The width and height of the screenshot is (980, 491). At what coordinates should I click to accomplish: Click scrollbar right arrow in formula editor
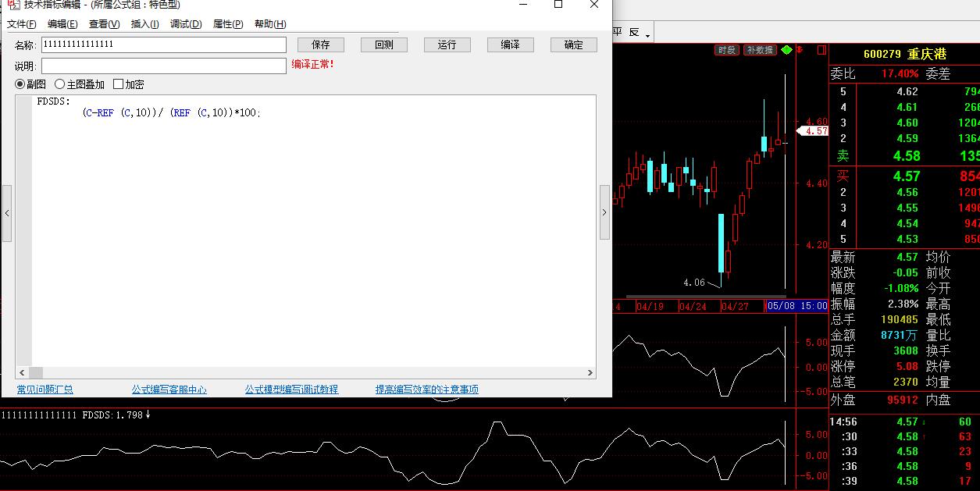click(590, 373)
